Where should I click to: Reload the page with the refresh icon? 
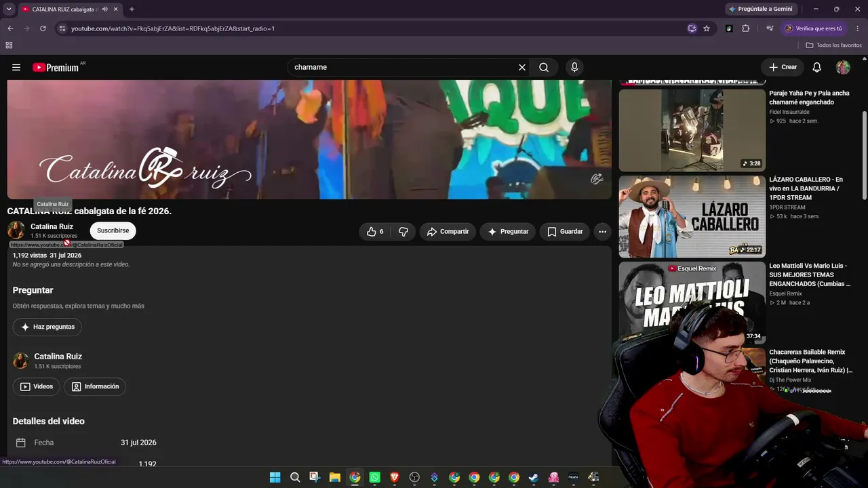(x=43, y=28)
